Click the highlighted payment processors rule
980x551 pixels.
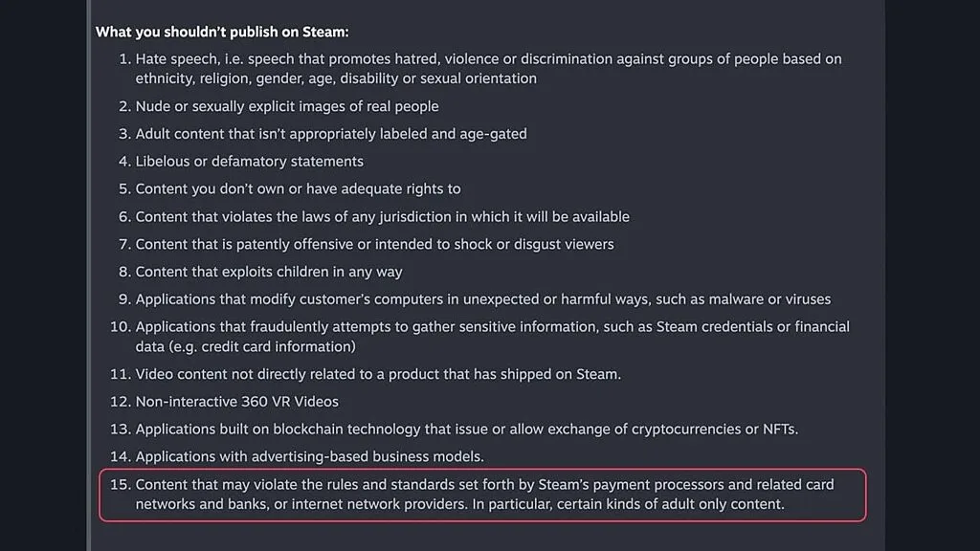[x=484, y=485]
